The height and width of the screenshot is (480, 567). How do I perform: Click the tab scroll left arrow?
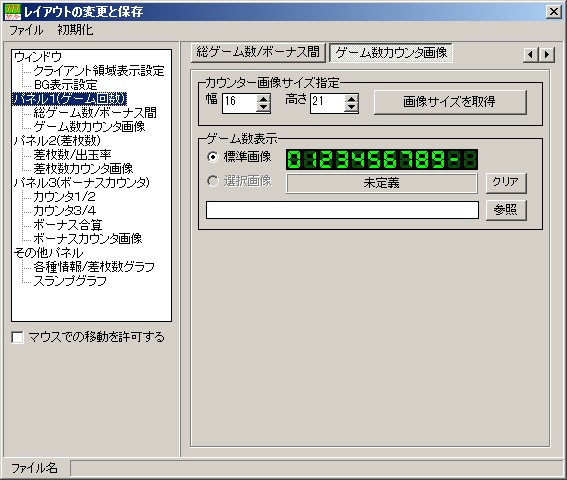(x=531, y=55)
